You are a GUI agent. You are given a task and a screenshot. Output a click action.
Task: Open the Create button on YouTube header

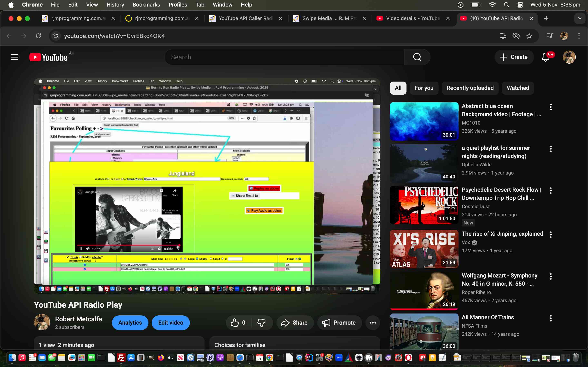[x=514, y=57]
